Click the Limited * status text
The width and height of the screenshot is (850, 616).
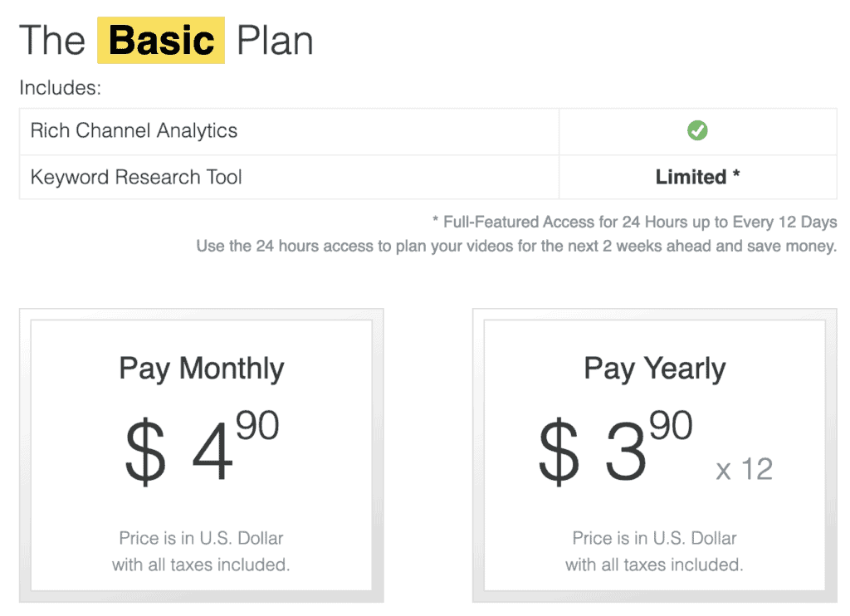697,177
